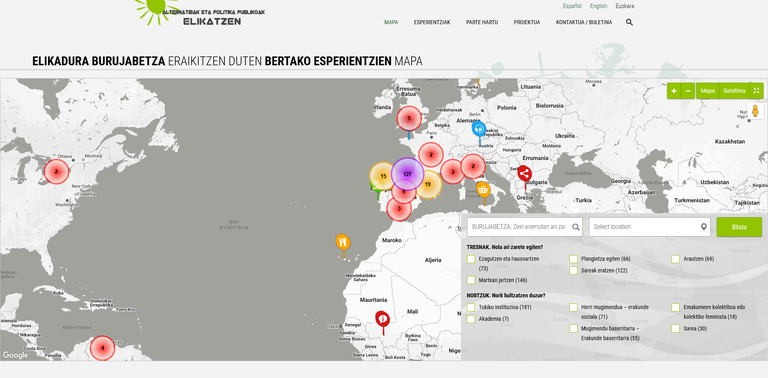
Task: Open the red cluster marked 9 below purple cluster
Action: pos(404,192)
